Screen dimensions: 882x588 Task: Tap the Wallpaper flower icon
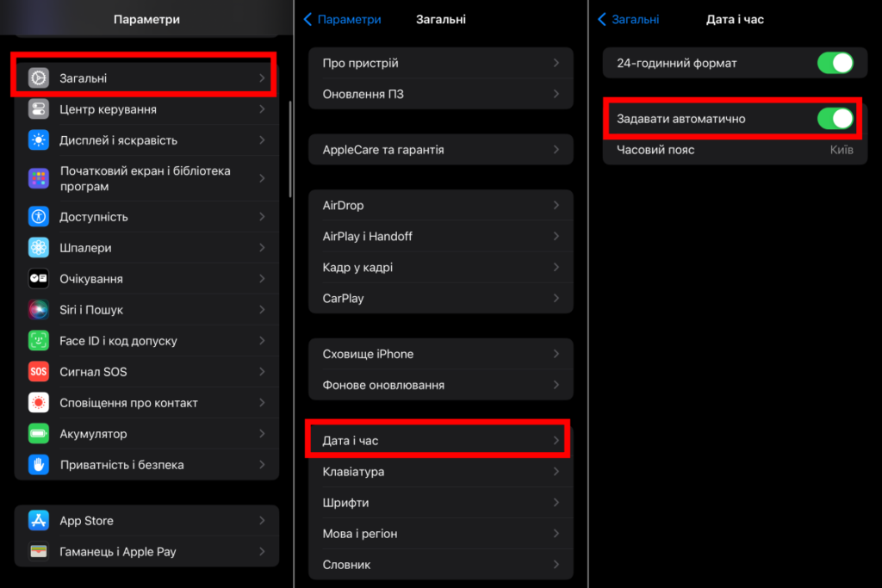39,248
